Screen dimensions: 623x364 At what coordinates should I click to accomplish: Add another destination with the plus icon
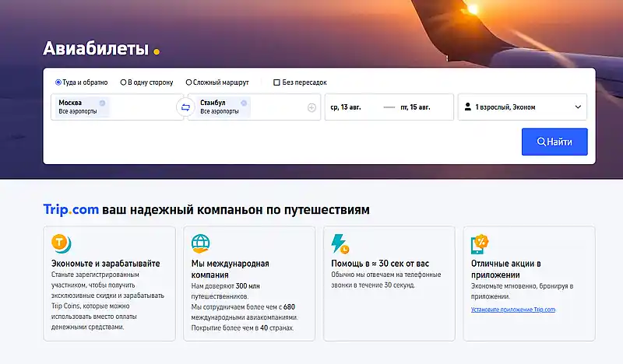312,107
